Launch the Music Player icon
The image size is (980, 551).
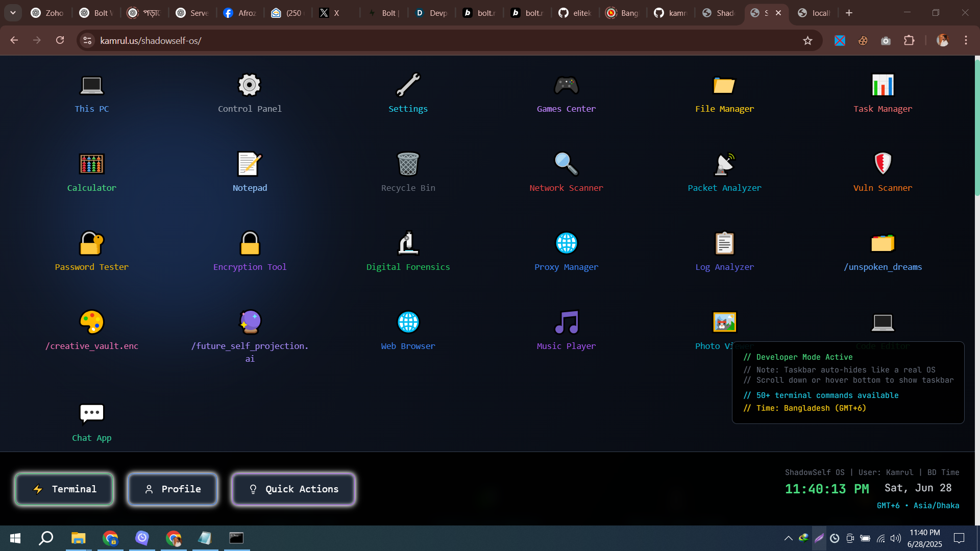pos(566,322)
